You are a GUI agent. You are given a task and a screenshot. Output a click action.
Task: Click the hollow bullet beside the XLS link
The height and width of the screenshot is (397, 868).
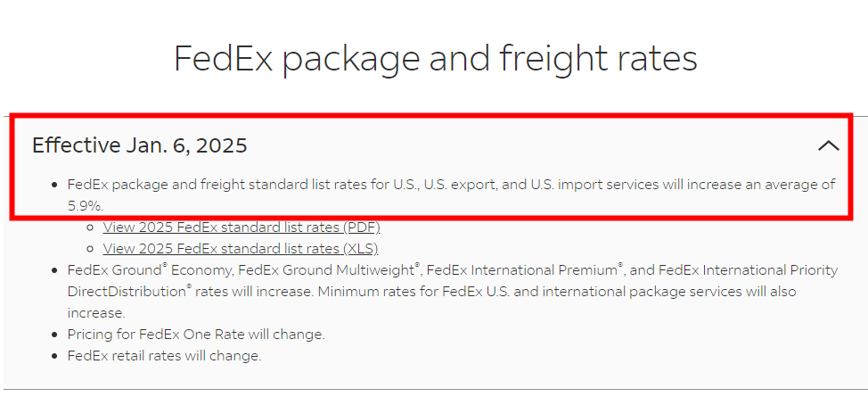click(90, 249)
